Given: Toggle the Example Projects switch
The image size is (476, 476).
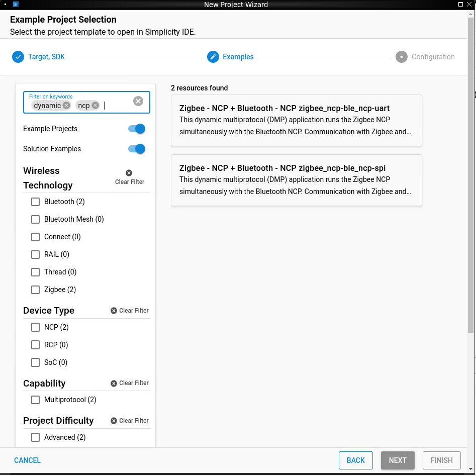Looking at the screenshot, I should 137,129.
